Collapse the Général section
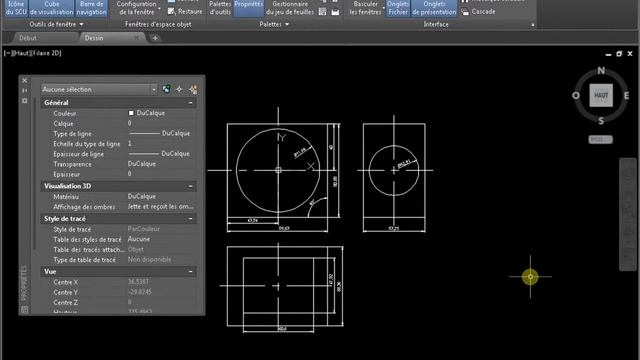The image size is (640, 360). tap(190, 103)
